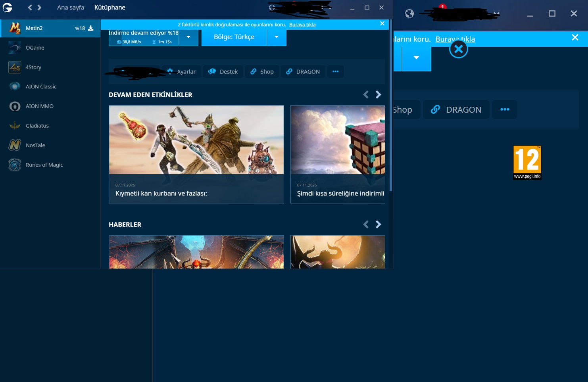
Task: Click the more options dots in back window
Action: [x=505, y=109]
